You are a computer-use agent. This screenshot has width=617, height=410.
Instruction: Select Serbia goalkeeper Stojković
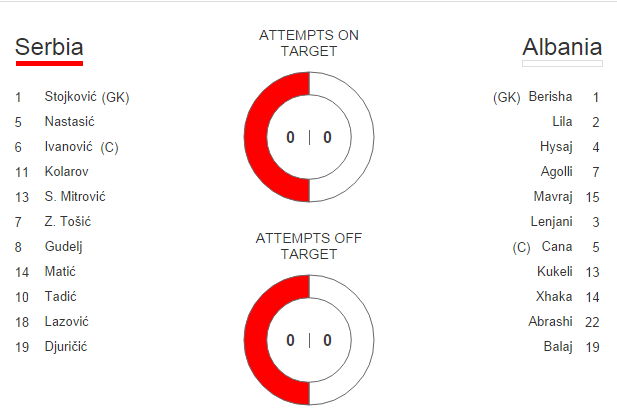tap(75, 97)
